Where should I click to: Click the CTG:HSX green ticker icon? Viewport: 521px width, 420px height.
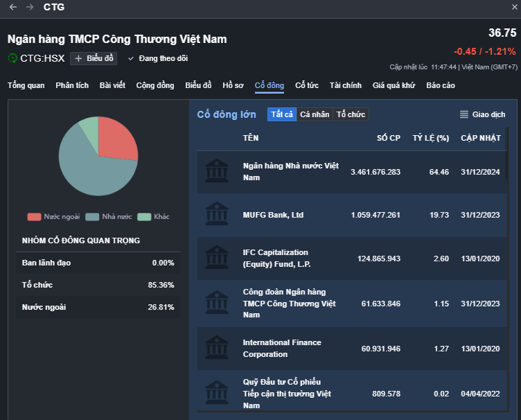point(12,58)
